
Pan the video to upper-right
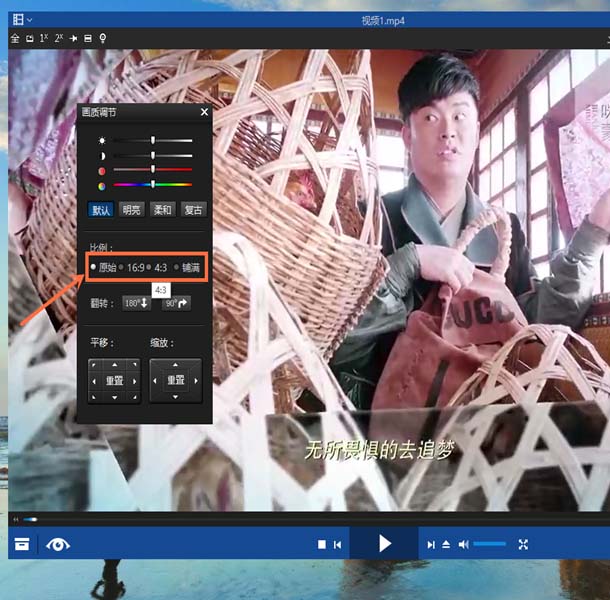135,365
